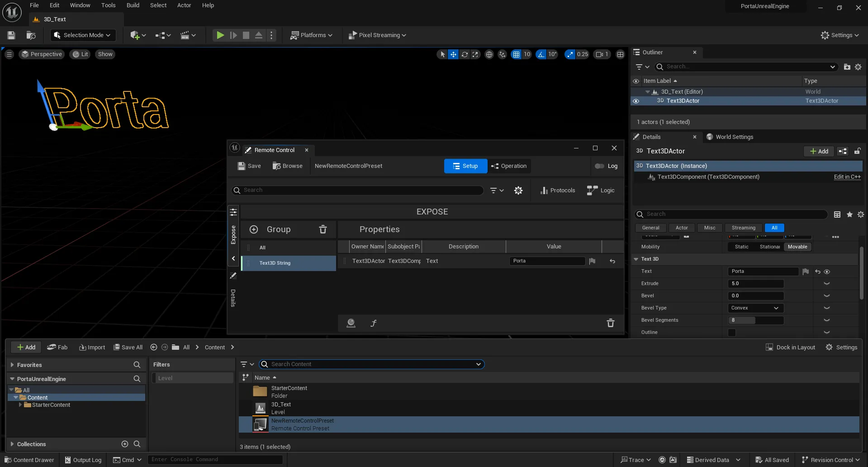The height and width of the screenshot is (467, 868).
Task: Open the Bevel Type dropdown
Action: (x=755, y=308)
